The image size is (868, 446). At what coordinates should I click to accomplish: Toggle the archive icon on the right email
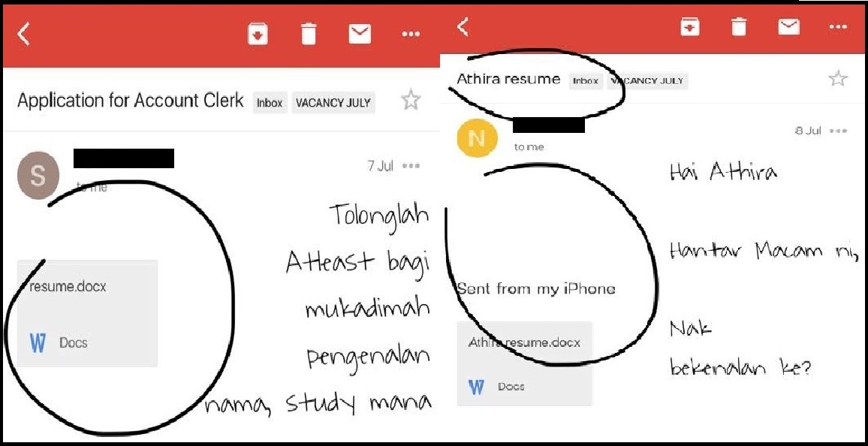[690, 26]
